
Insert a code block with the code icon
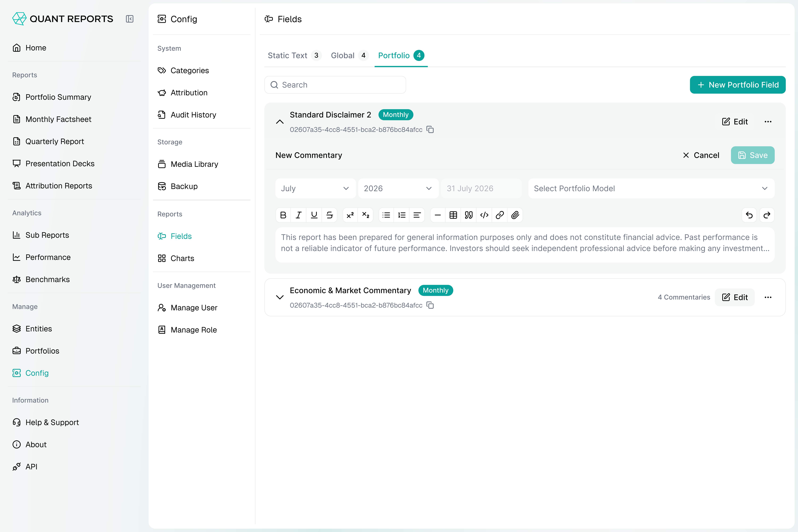[484, 215]
